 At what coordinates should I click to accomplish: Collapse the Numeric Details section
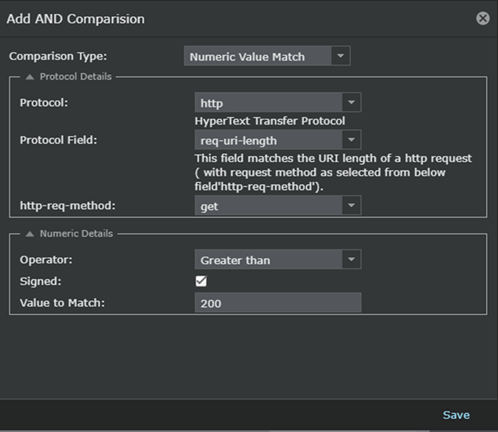pos(30,234)
